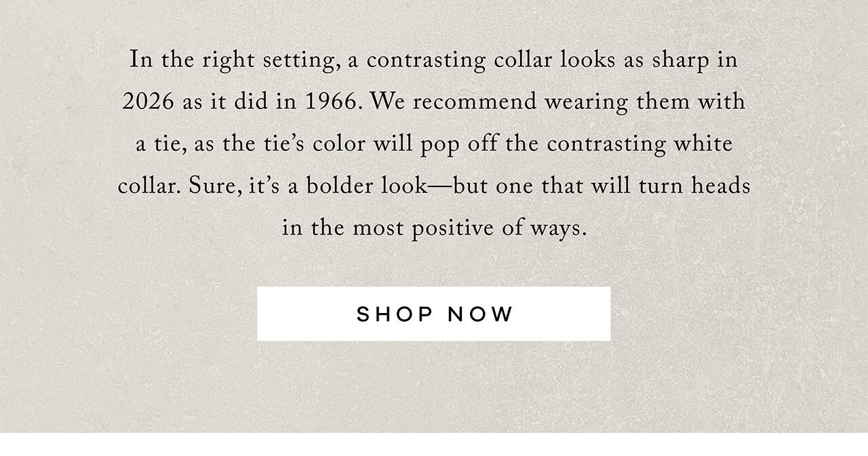
Task: Click the words most positive of ways
Action: [x=468, y=227]
